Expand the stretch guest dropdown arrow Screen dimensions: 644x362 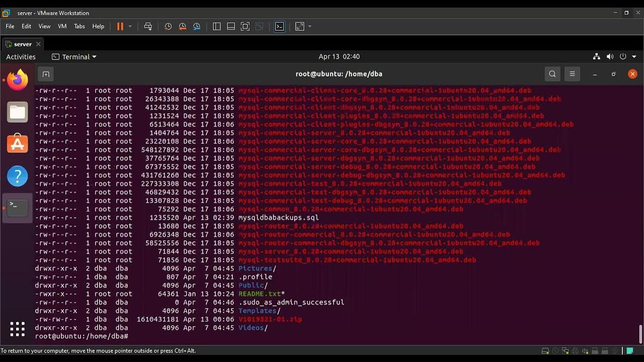310,26
